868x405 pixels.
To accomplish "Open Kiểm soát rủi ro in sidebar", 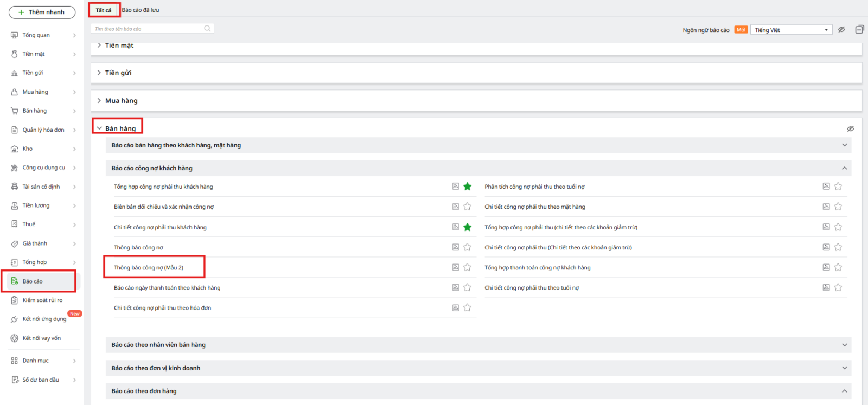I will pos(42,300).
